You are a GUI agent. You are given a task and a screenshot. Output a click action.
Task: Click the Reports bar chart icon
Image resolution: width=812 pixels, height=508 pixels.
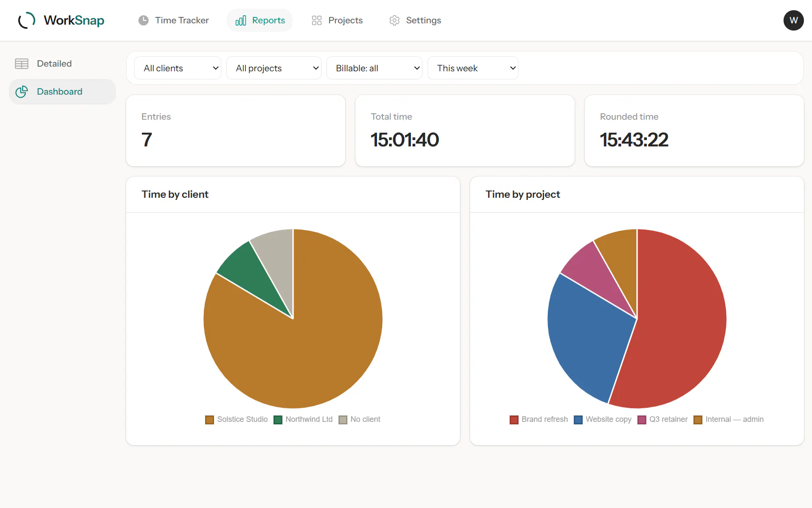(x=241, y=20)
